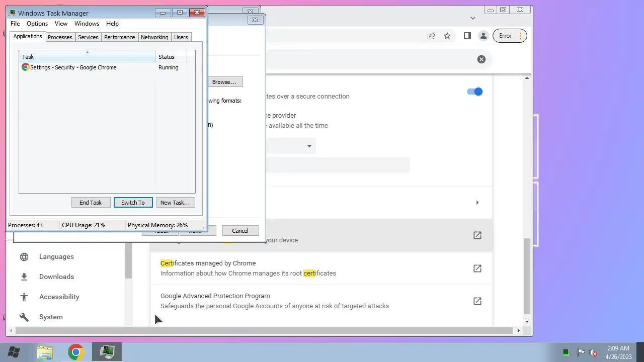This screenshot has height=362, width=644.
Task: Sort by Task column header
Action: coord(88,57)
